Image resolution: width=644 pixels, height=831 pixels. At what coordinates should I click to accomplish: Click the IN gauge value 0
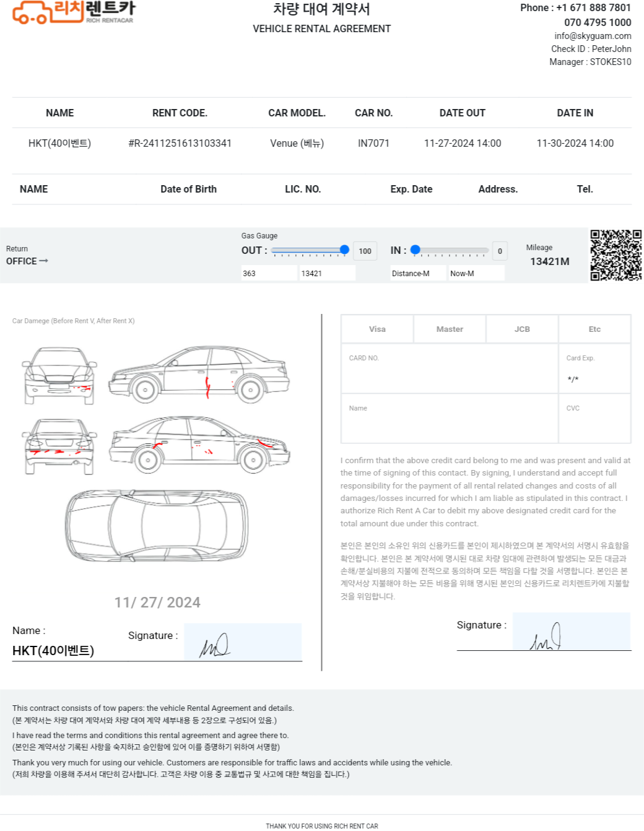(x=500, y=251)
